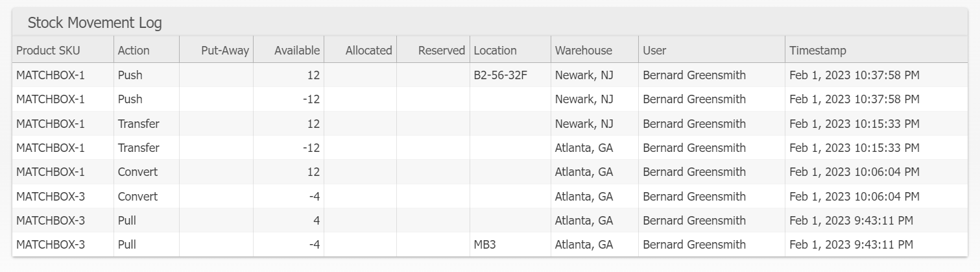Click the MATCHBOX-3 Convert row's Action cell
This screenshot has width=980, height=272.
[x=137, y=196]
